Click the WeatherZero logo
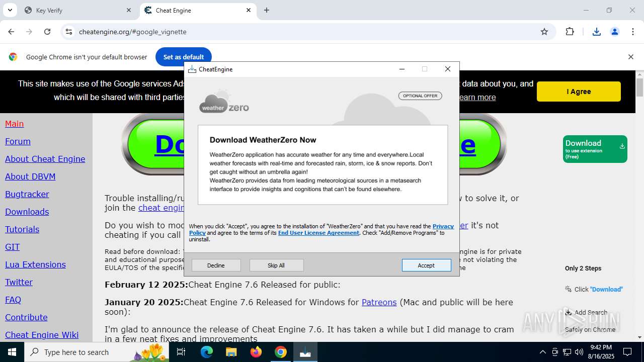The width and height of the screenshot is (644, 362). [224, 102]
